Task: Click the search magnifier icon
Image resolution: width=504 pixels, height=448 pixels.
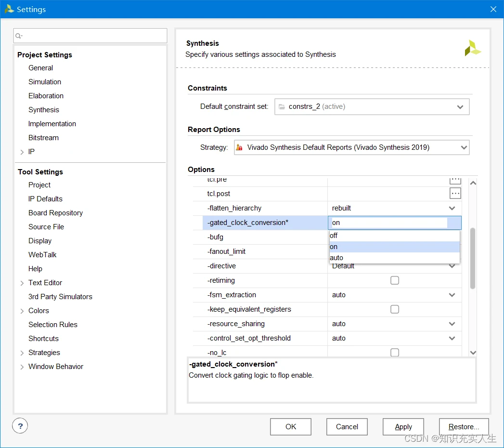Action: 19,36
